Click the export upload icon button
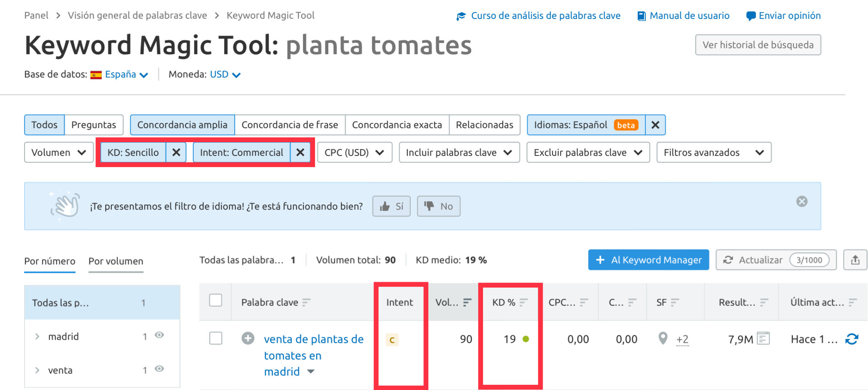The height and width of the screenshot is (390, 868). coord(855,260)
